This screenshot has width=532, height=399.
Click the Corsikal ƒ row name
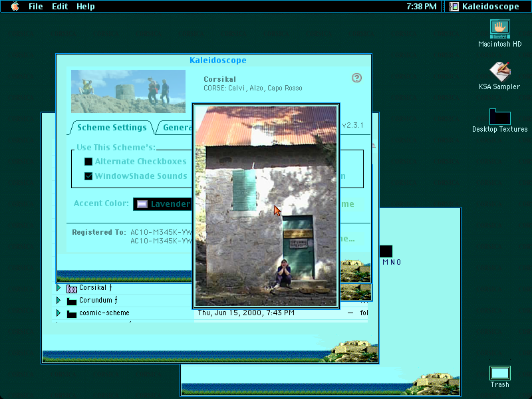pos(96,288)
